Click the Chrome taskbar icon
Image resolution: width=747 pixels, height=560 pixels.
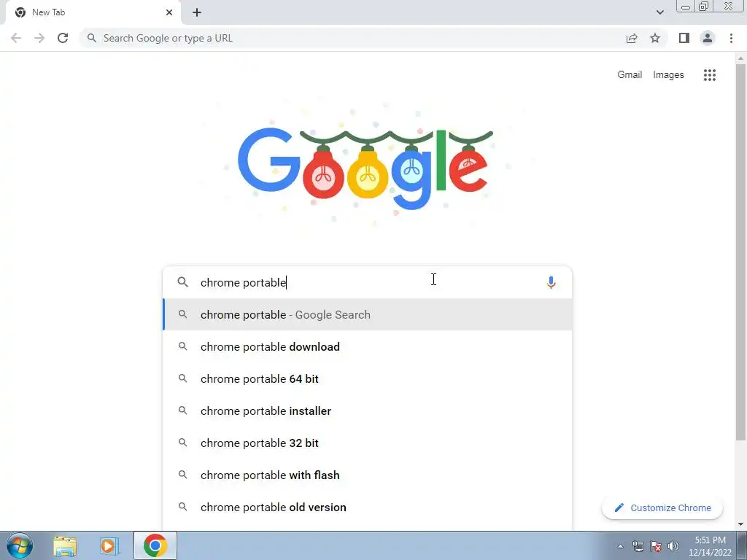155,545
